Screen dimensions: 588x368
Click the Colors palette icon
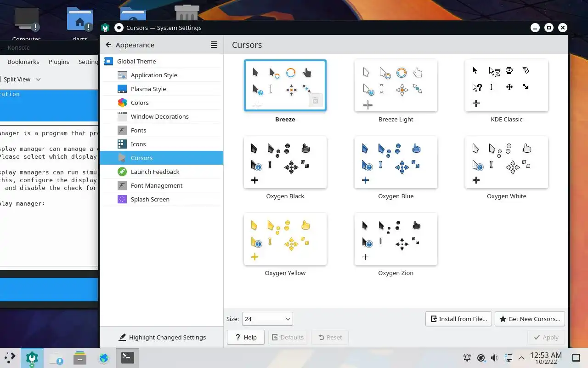[x=122, y=103]
